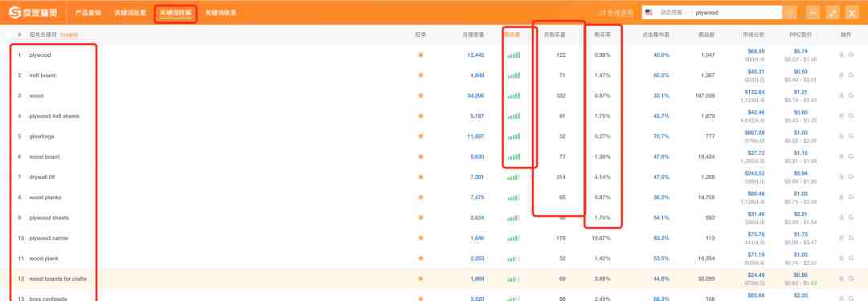Click the orange trend dot in plywood carrier row

(x=420, y=238)
